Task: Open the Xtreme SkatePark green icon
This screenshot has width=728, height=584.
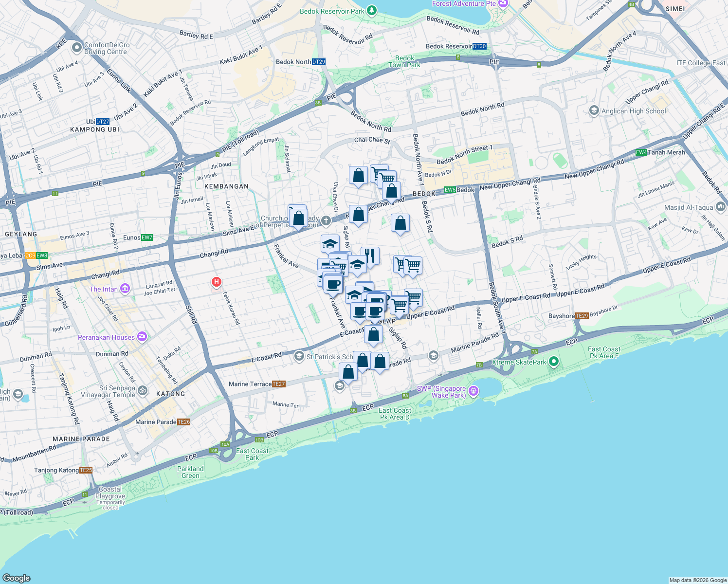Action: (553, 362)
